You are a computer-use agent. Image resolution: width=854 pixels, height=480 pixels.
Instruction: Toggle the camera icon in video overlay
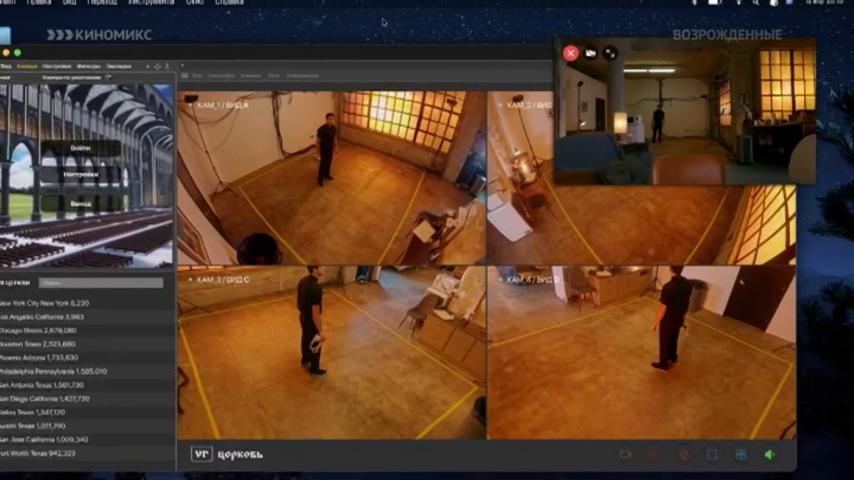(x=590, y=53)
